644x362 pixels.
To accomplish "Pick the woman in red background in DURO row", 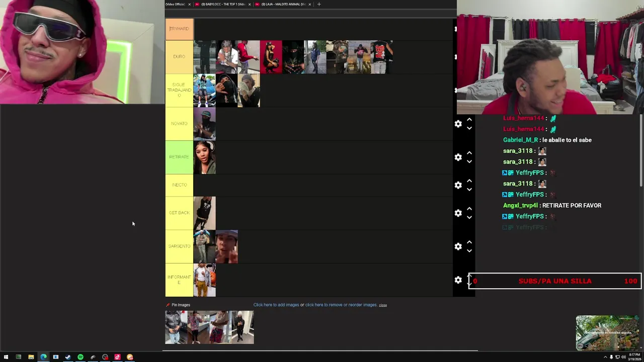I will 271,57.
